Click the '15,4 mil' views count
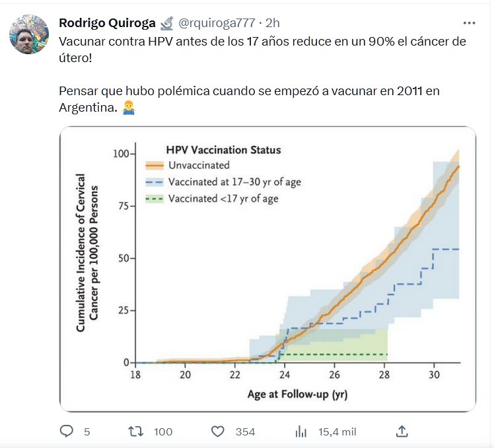This screenshot has width=494, height=448. point(337,431)
